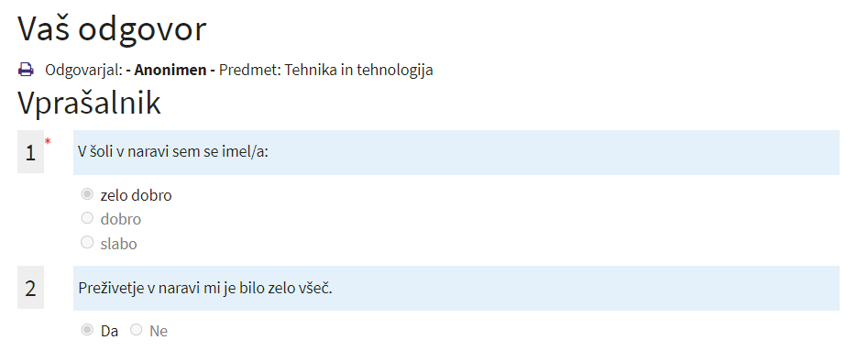868x362 pixels.
Task: Select the "zelo dobro" radio button
Action: [x=87, y=194]
